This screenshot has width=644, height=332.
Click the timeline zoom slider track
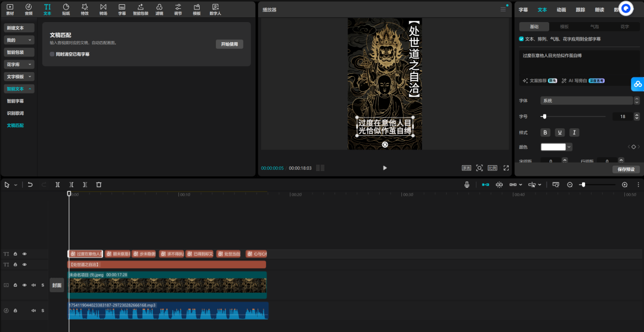597,185
